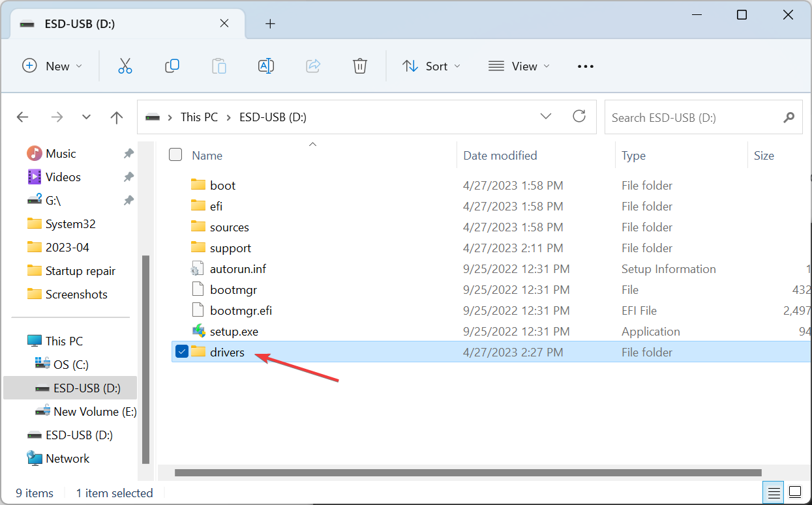Refresh the ESD-USB (D:) folder view

point(579,117)
